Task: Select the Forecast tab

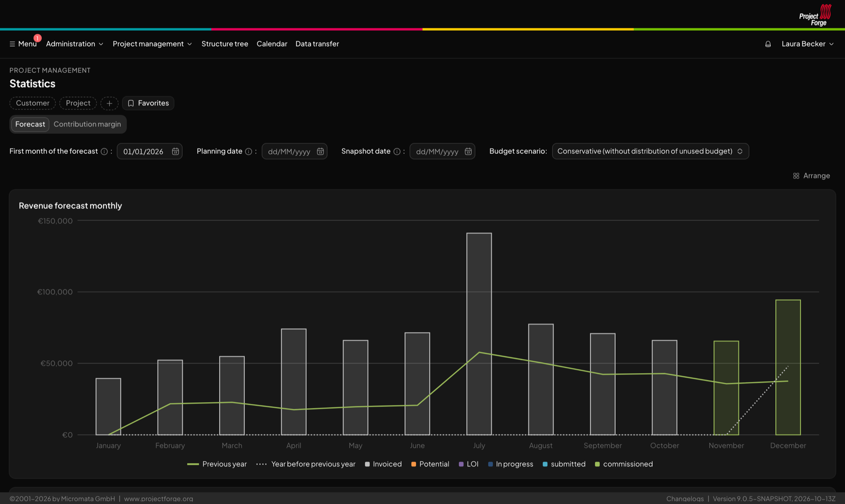Action: click(x=30, y=124)
